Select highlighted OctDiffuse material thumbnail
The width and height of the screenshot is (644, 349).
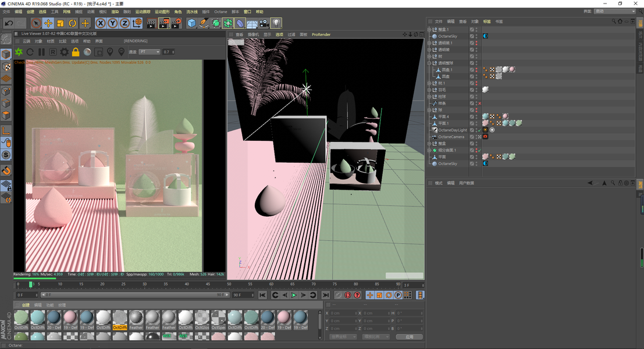(x=119, y=320)
